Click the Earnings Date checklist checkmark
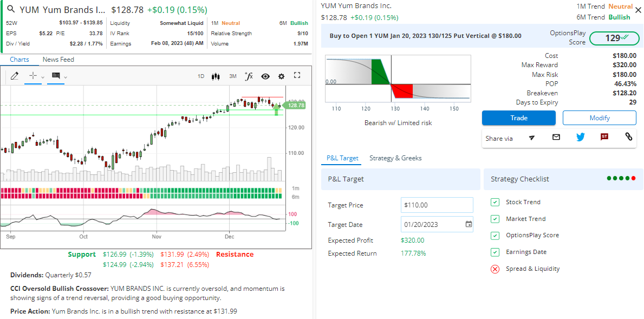644x319 pixels. pos(495,252)
